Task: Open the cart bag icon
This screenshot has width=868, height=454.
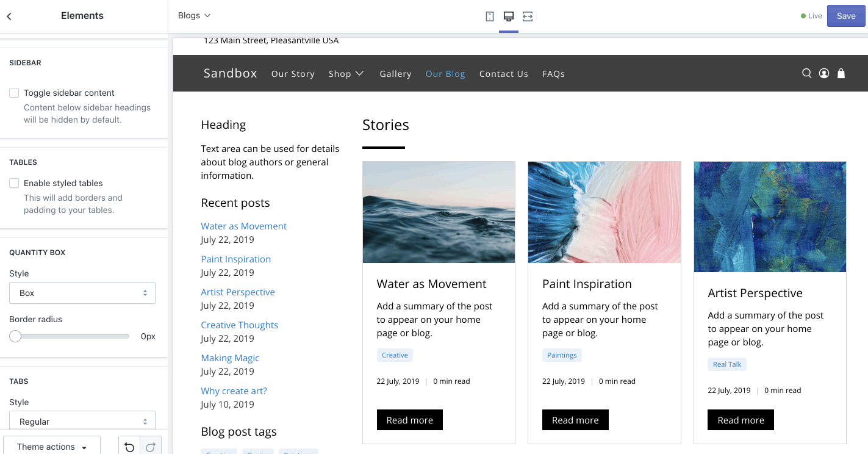Action: click(x=841, y=73)
